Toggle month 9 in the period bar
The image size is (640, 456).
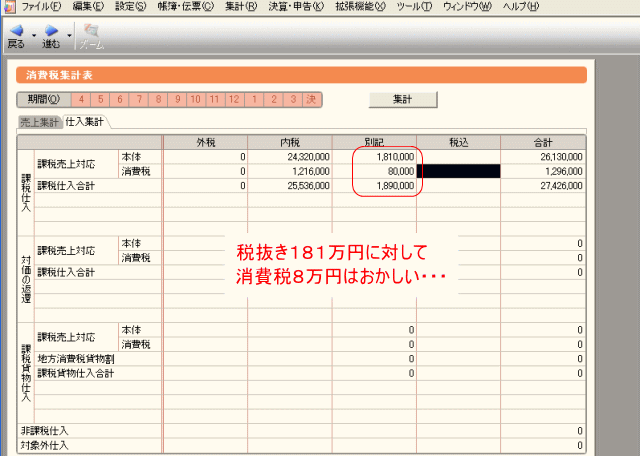[178, 100]
